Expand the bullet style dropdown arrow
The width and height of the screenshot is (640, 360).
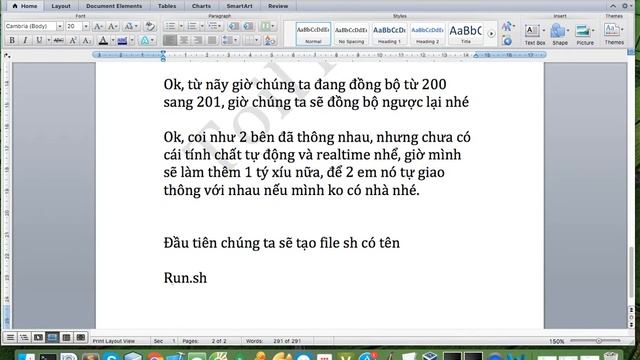pyautogui.click(x=181, y=26)
